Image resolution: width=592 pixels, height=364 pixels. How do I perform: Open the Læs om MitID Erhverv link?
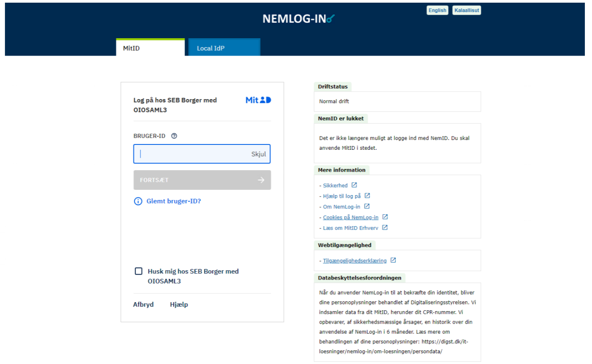(x=350, y=228)
